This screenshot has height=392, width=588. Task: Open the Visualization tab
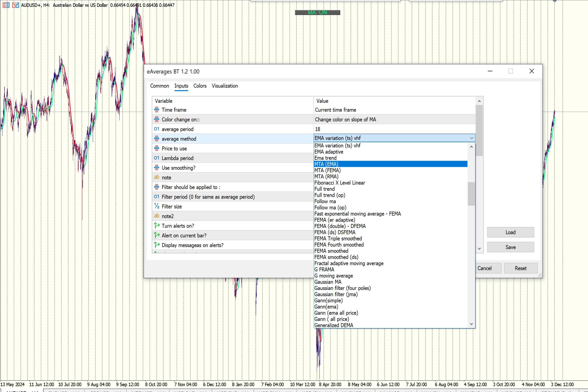[225, 86]
